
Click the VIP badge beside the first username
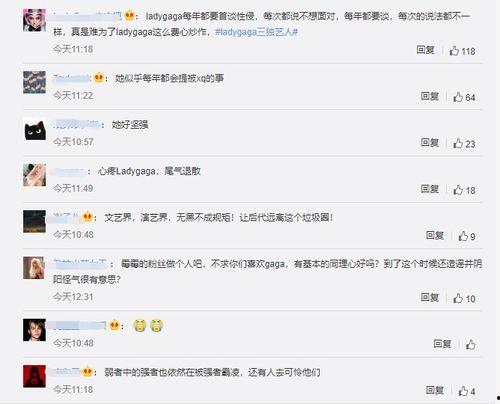click(x=129, y=15)
